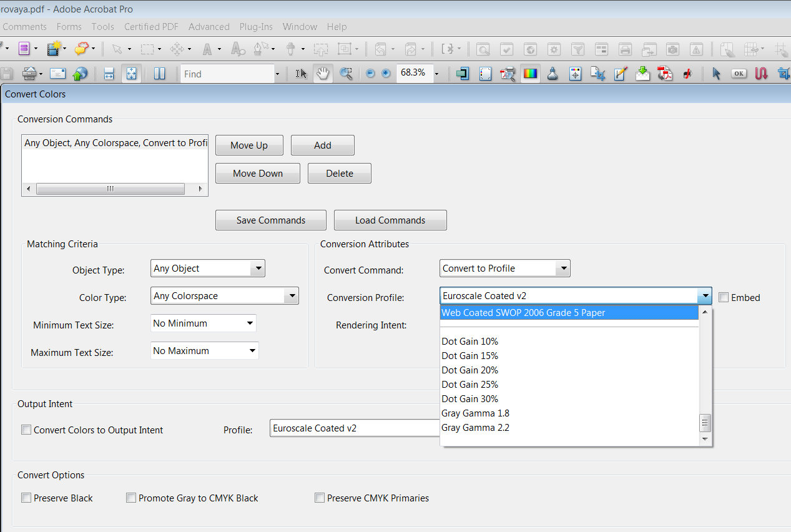Toggle the Preserve Black checkbox
The image size is (791, 532).
click(x=26, y=498)
